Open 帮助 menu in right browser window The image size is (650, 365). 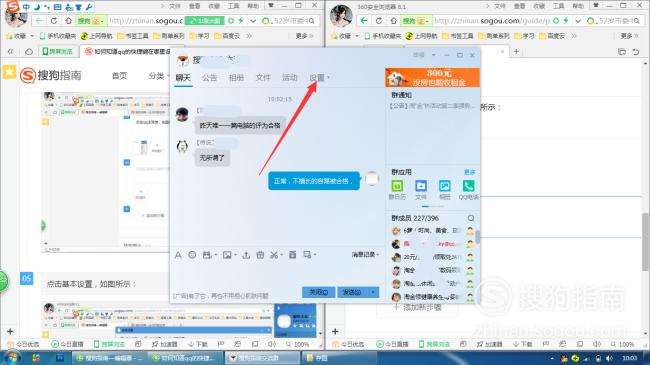click(x=578, y=6)
